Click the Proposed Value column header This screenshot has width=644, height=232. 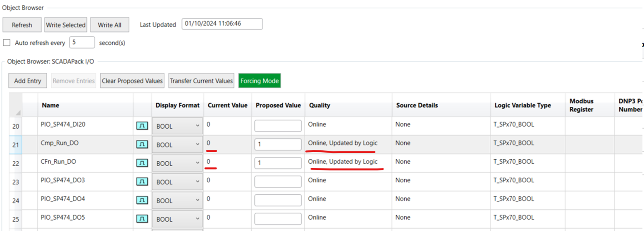(278, 105)
